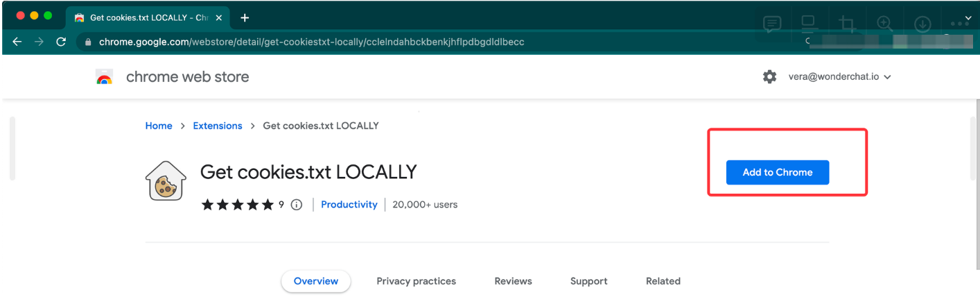
Task: Open a new browser tab
Action: tap(245, 17)
